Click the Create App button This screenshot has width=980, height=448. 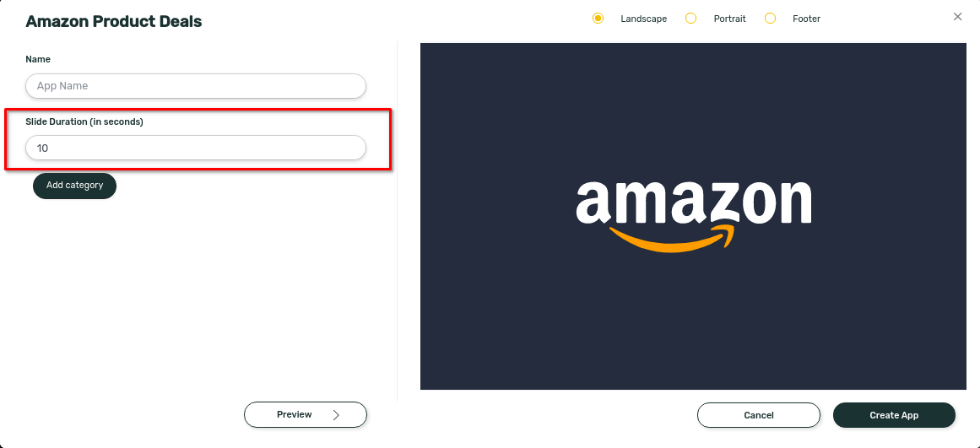tap(894, 415)
